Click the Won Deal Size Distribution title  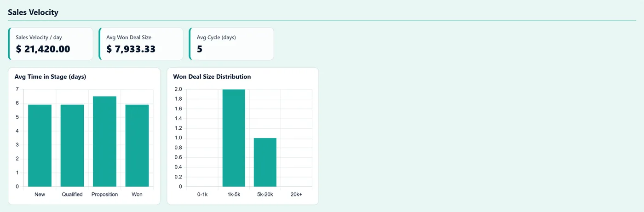(212, 77)
